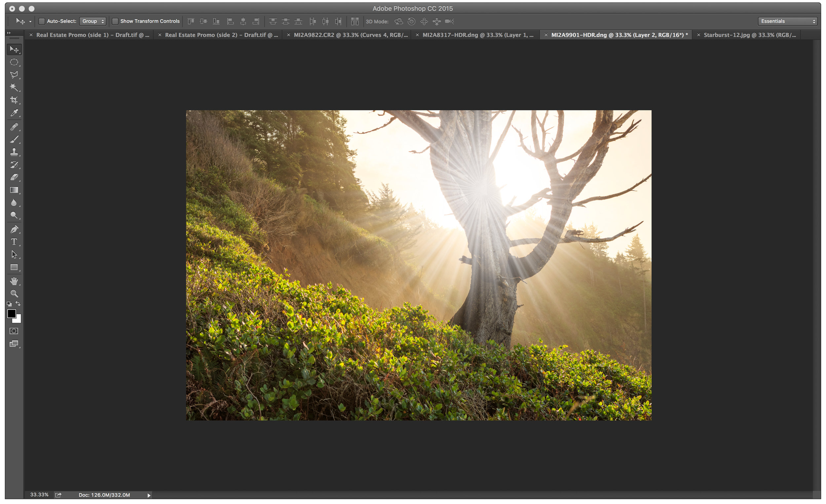Select the Zoom tool
Screen dimensions: 826x504
[x=14, y=294]
